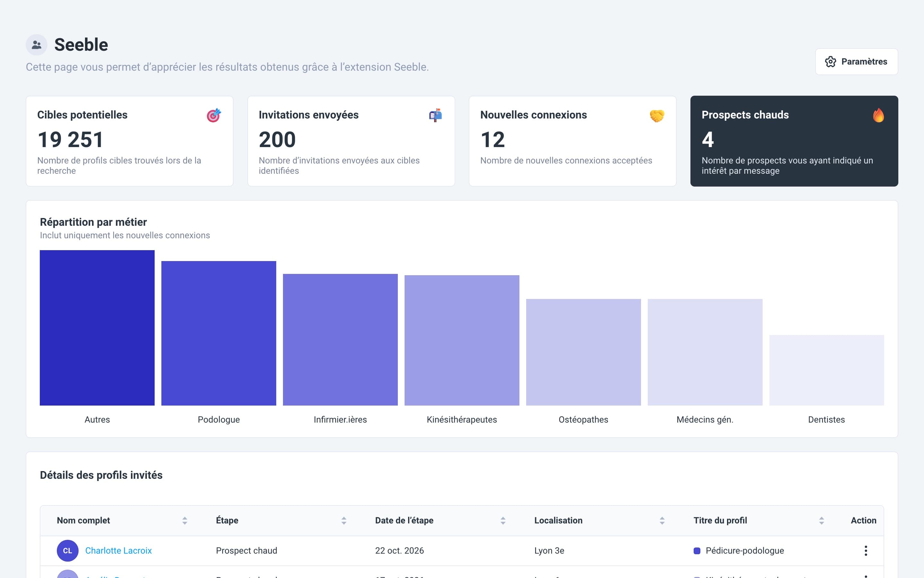Sort by Titre du profil arrows

click(821, 521)
